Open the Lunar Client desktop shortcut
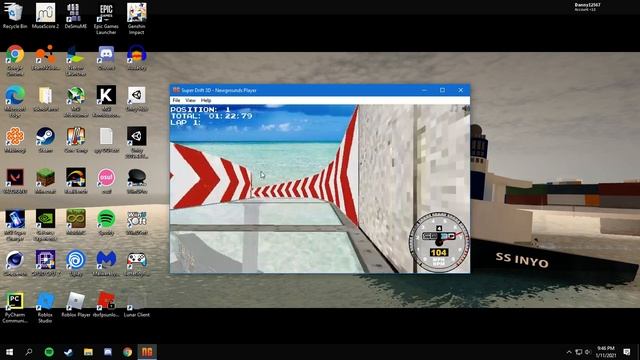Viewport: 640px width, 360px height. [x=136, y=304]
